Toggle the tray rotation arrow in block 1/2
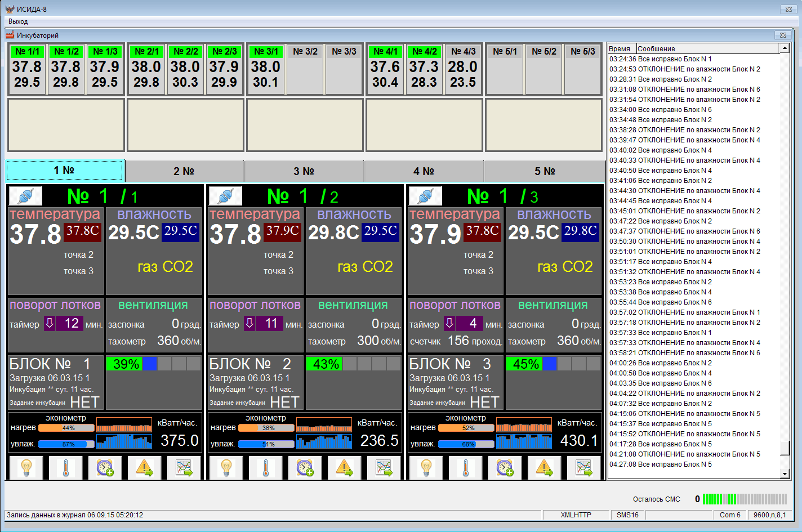Viewport: 802px width, 532px height. (249, 324)
